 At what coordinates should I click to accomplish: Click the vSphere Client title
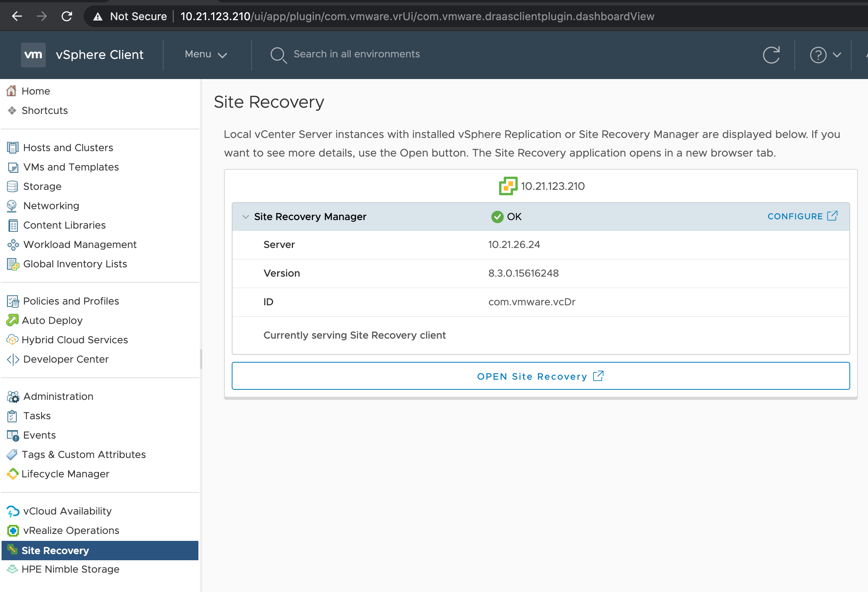(100, 55)
